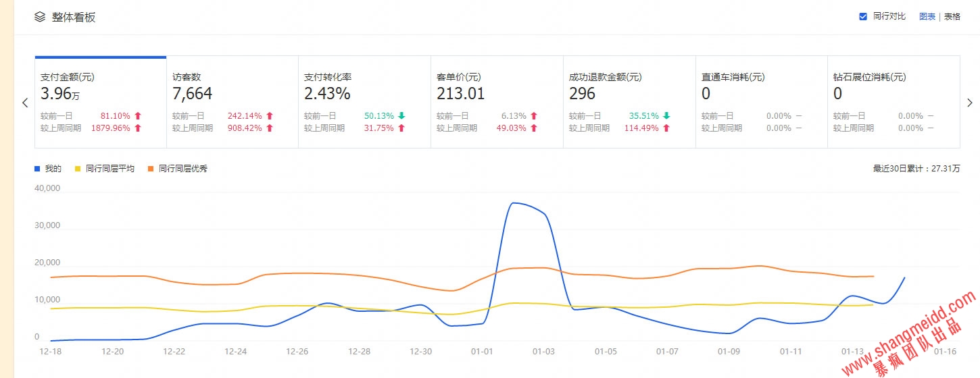Select the 直通车消耗(元) metric card
This screenshot has width=980, height=378.
click(x=762, y=102)
